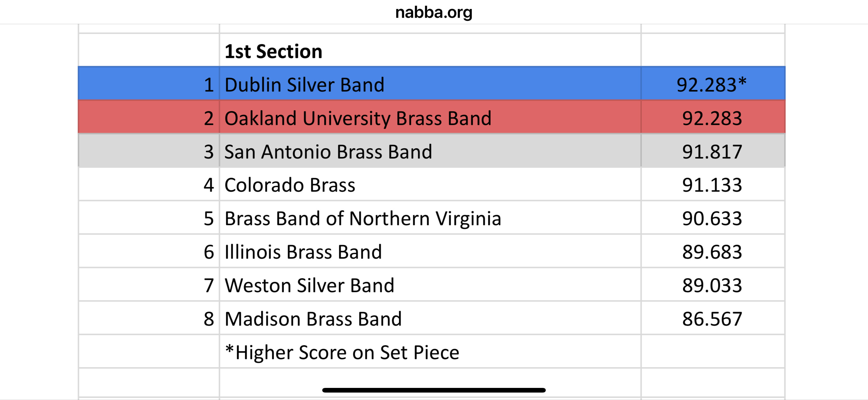Click the 91.133 score cell
Screen dimensions: 868x400
point(713,184)
